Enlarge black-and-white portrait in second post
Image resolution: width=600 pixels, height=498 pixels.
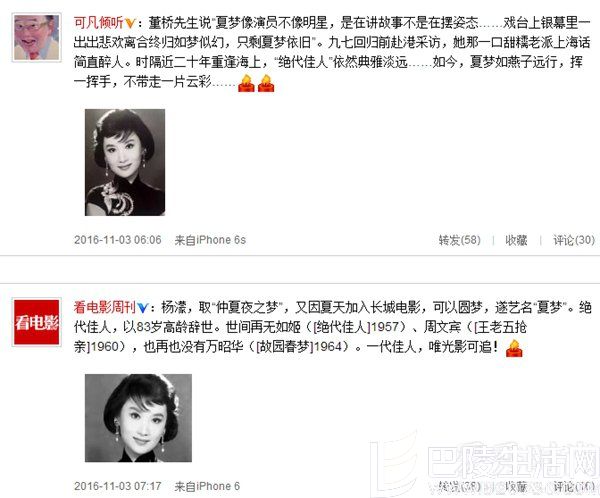(139, 418)
